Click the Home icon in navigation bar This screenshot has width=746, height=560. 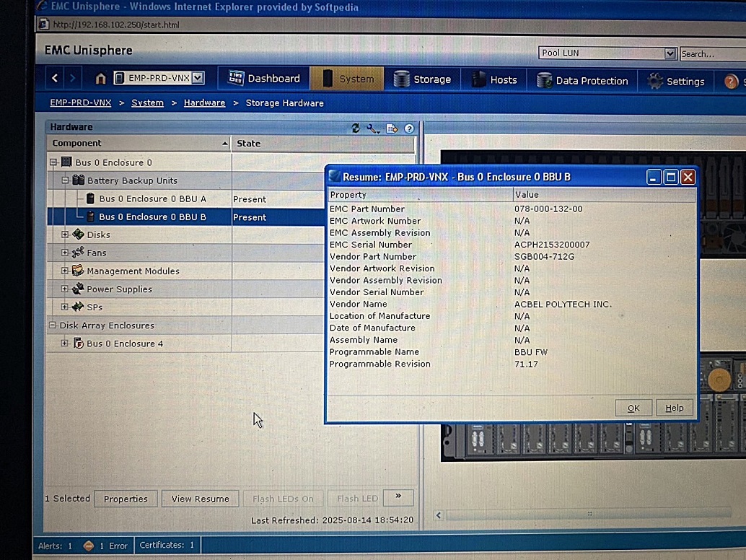click(x=100, y=79)
